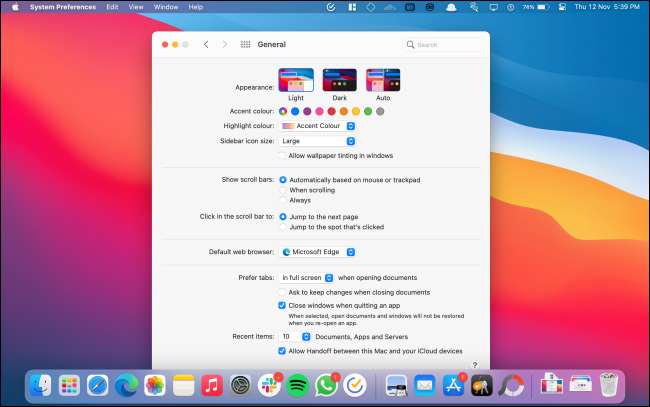Click the date and time in menu bar
This screenshot has width=650, height=407.
[607, 7]
